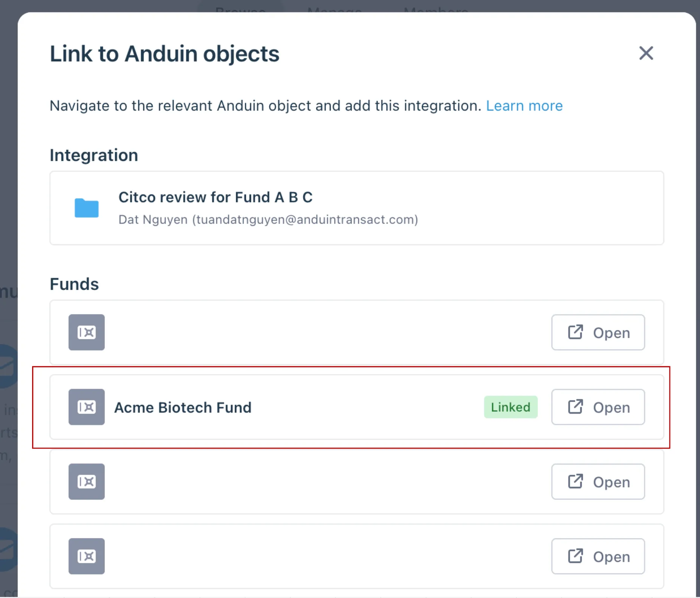
Task: Click the Acme Biotech Fund icon
Action: [87, 407]
